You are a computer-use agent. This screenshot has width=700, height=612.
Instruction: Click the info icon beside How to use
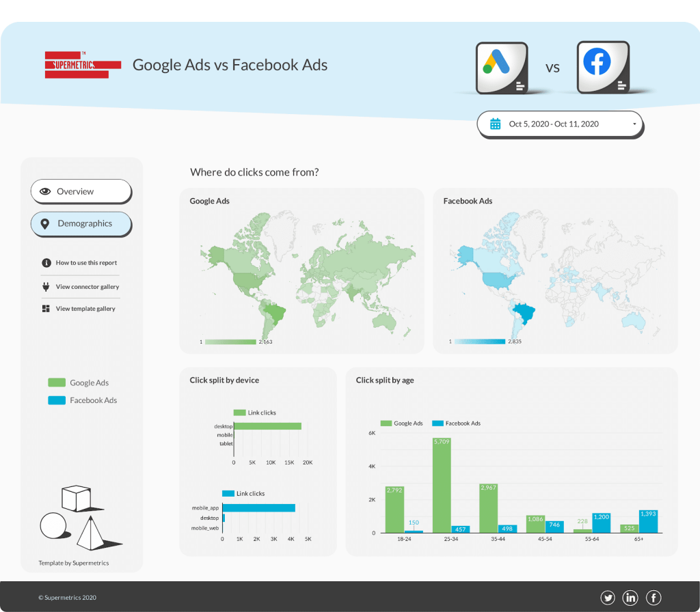(x=46, y=263)
